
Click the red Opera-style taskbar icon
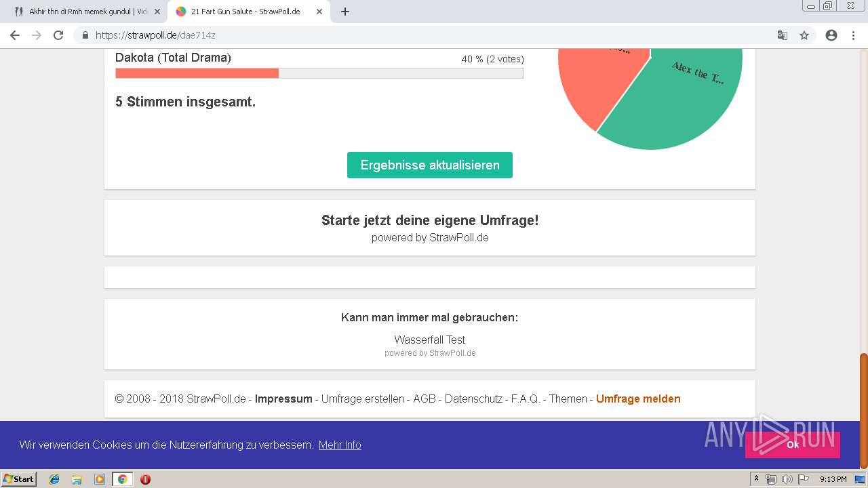tap(145, 479)
